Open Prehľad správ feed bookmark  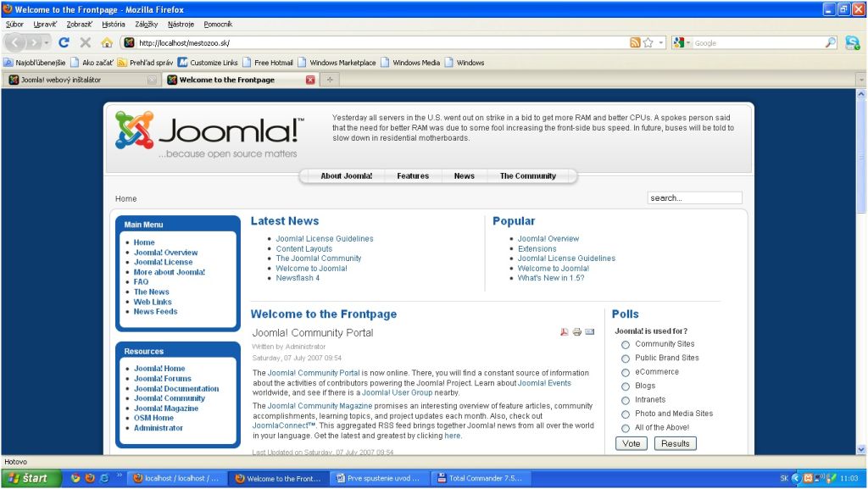click(145, 63)
